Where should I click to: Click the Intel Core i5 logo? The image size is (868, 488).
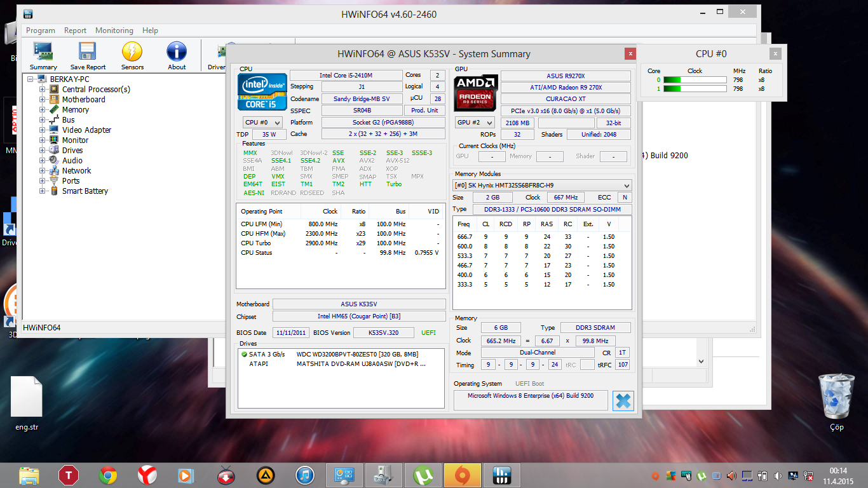click(x=262, y=92)
